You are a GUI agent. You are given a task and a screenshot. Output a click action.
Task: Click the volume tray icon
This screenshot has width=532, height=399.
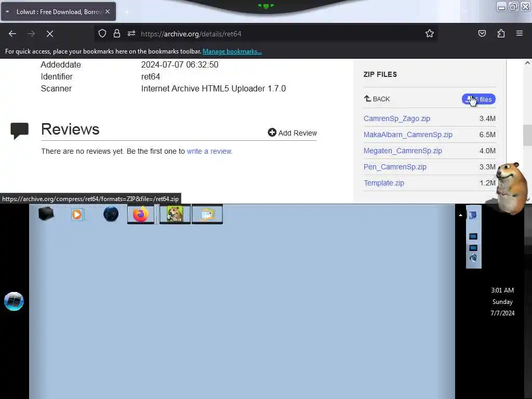pyautogui.click(x=473, y=258)
